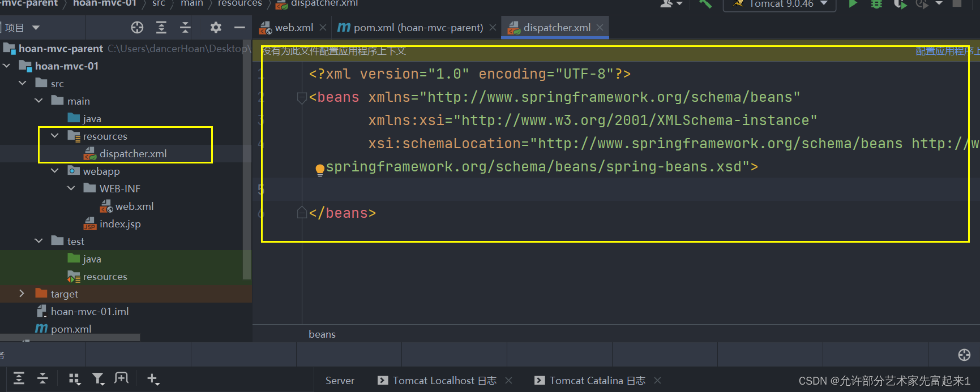The image size is (980, 392).
Task: Stop the running process
Action: [957, 3]
